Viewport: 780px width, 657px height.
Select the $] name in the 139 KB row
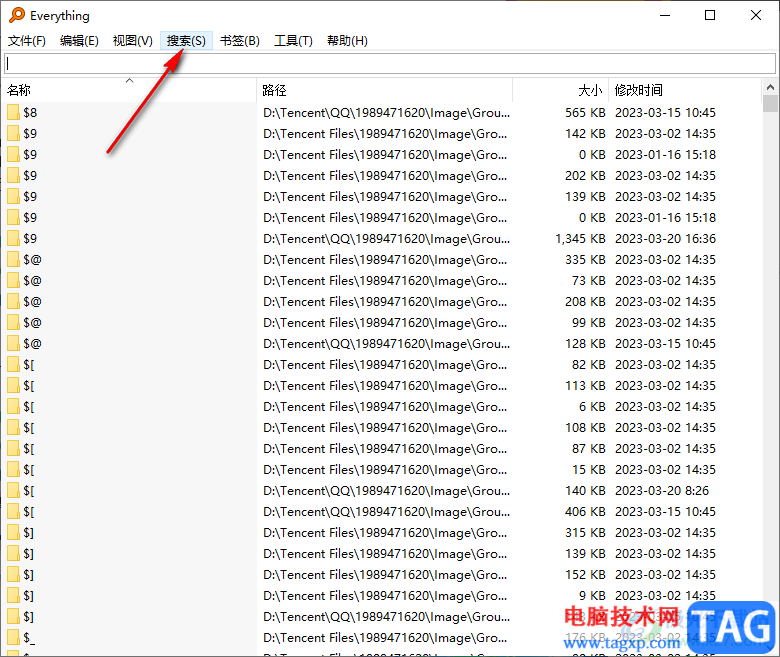(x=28, y=554)
